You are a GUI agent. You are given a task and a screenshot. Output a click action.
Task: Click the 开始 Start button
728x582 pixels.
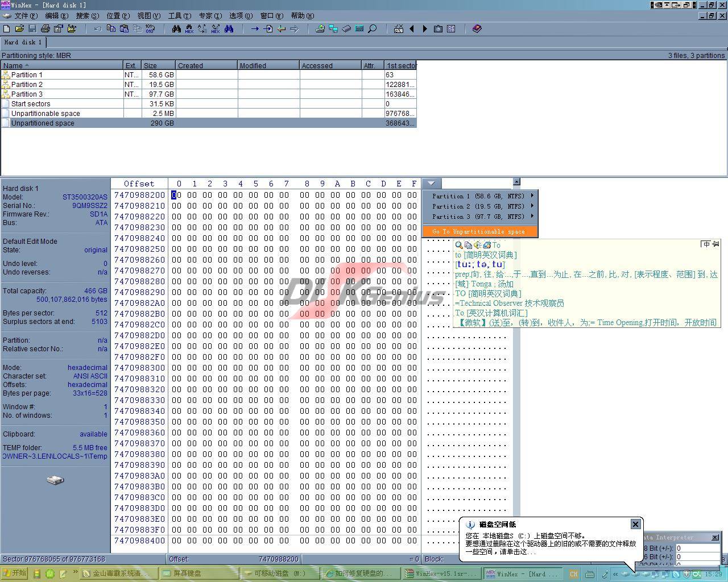[15, 573]
